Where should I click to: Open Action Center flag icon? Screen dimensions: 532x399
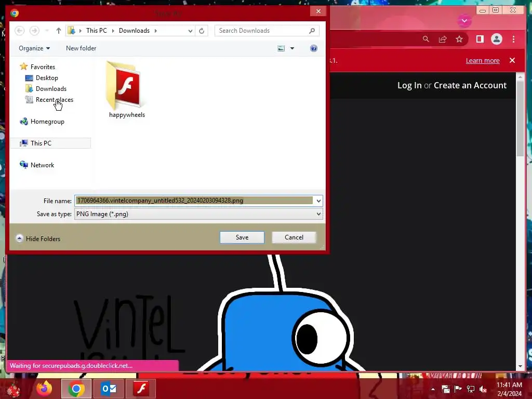[458, 389]
